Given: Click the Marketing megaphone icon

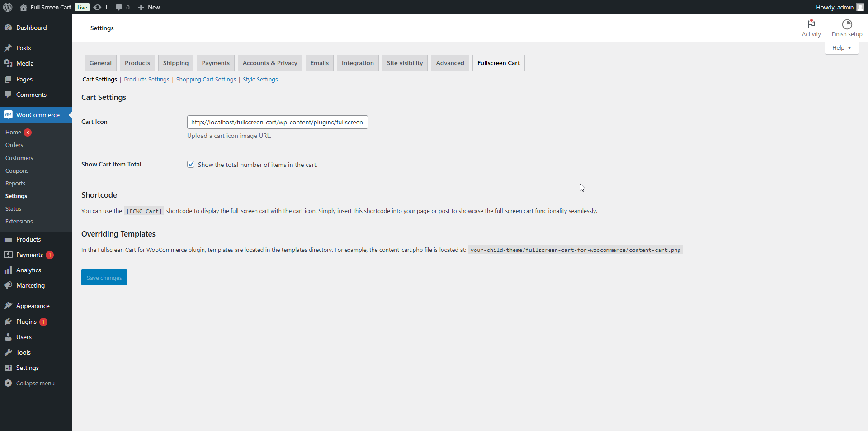Looking at the screenshot, I should (x=8, y=285).
